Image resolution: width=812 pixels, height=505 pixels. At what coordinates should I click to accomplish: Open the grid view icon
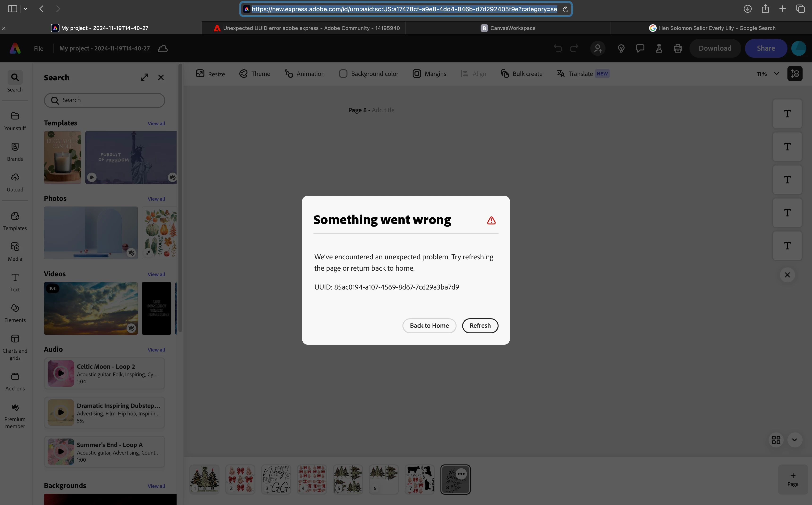[776, 440]
